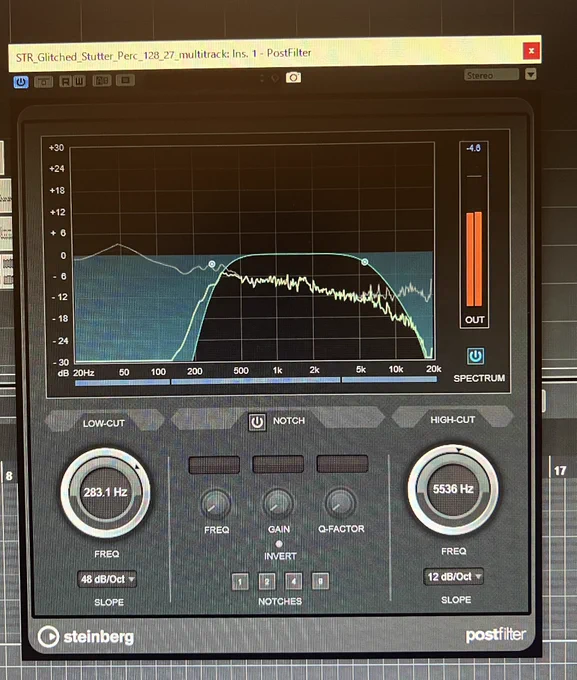Click the notch preview bar below 200-2k

coord(256,381)
